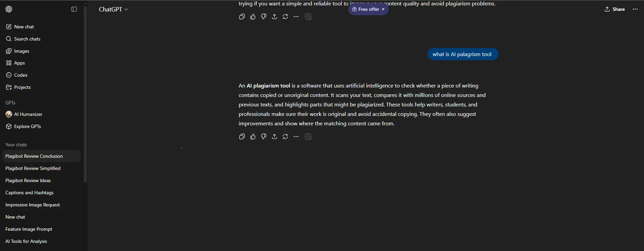This screenshot has width=644, height=251.
Task: Click the ChatGPT logo icon
Action: click(x=9, y=9)
